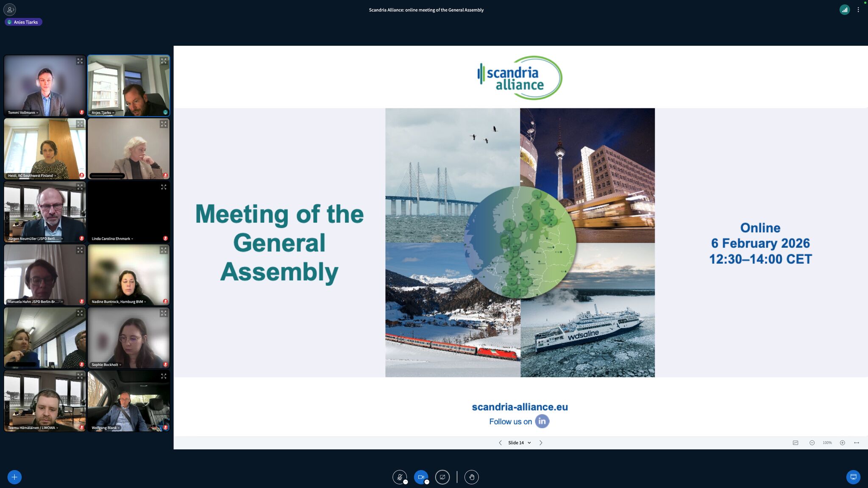Zoom in on the presentation
This screenshot has width=868, height=488.
843,443
